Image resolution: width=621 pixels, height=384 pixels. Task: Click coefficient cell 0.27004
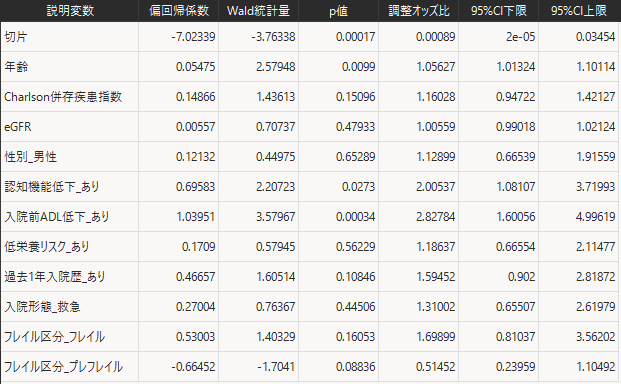(x=179, y=307)
